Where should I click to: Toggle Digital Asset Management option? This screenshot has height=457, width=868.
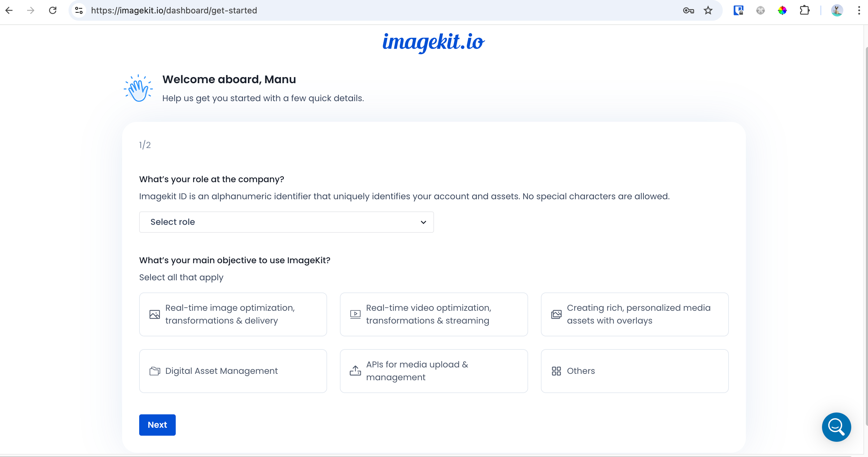coord(233,371)
